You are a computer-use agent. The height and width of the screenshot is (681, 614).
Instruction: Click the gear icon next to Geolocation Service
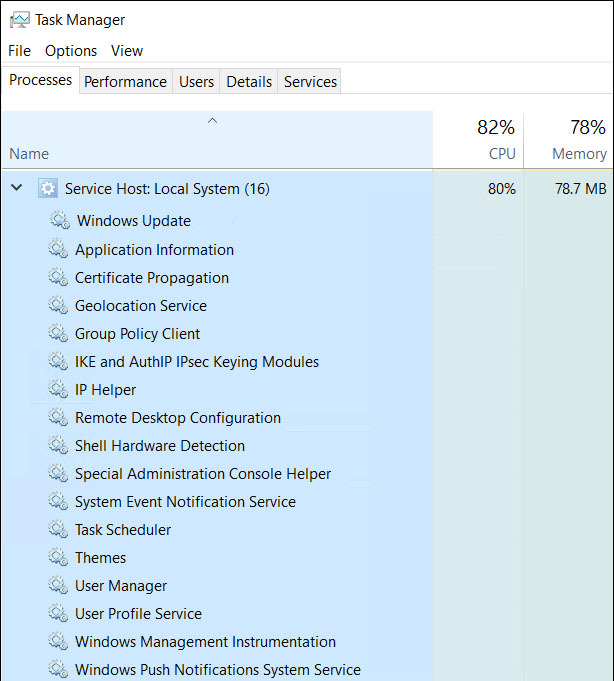pyautogui.click(x=58, y=305)
